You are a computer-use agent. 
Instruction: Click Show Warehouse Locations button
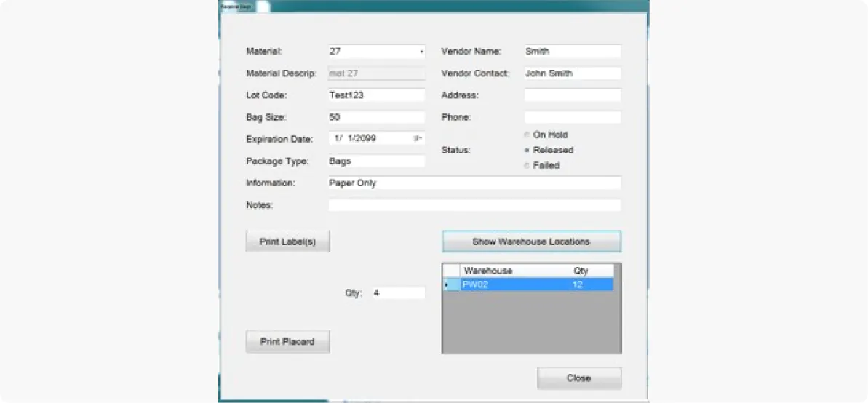[x=531, y=242]
